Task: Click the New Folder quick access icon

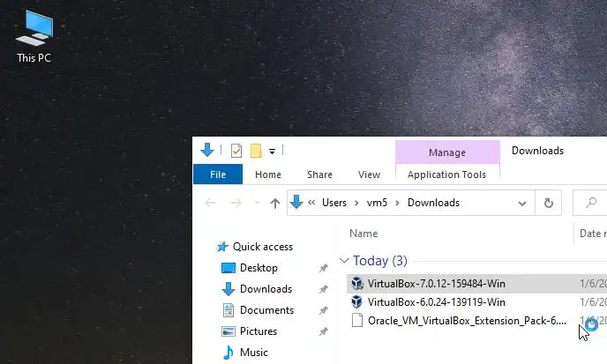Action: 256,151
